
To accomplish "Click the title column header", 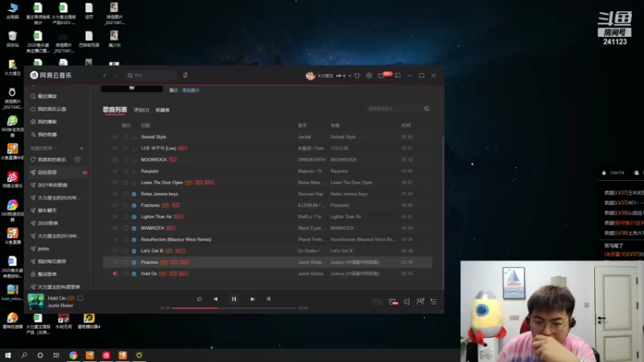I will 146,125.
